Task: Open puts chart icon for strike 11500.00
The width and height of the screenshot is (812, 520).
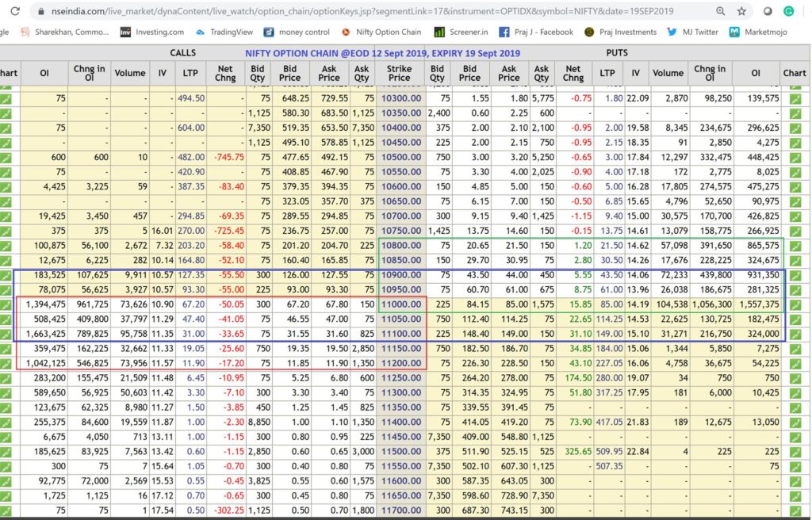Action: [x=795, y=452]
